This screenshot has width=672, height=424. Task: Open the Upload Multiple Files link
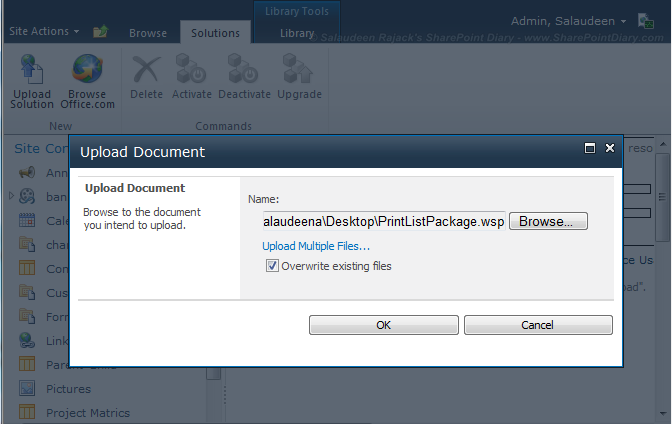pyautogui.click(x=316, y=246)
